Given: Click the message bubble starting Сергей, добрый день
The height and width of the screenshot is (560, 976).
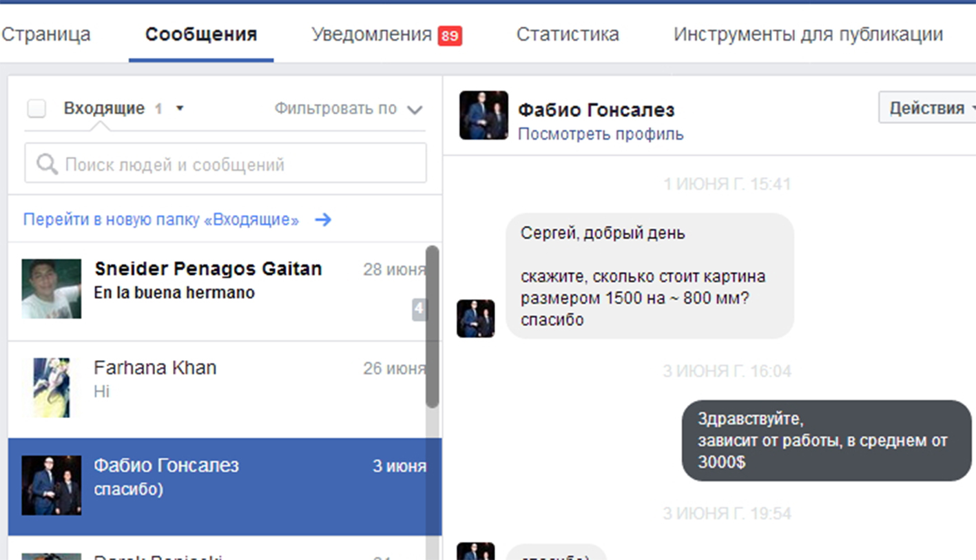Looking at the screenshot, I should click(650, 276).
